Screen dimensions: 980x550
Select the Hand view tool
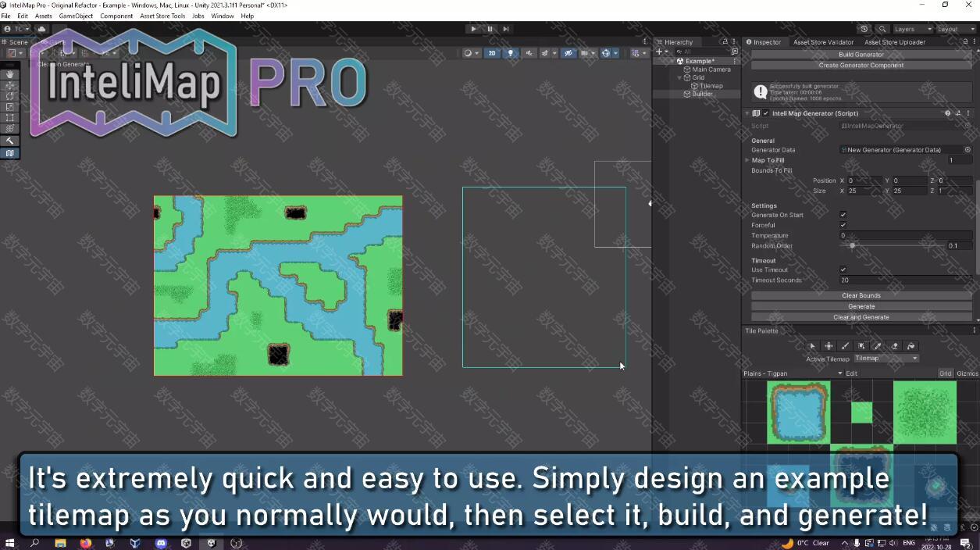[x=9, y=75]
